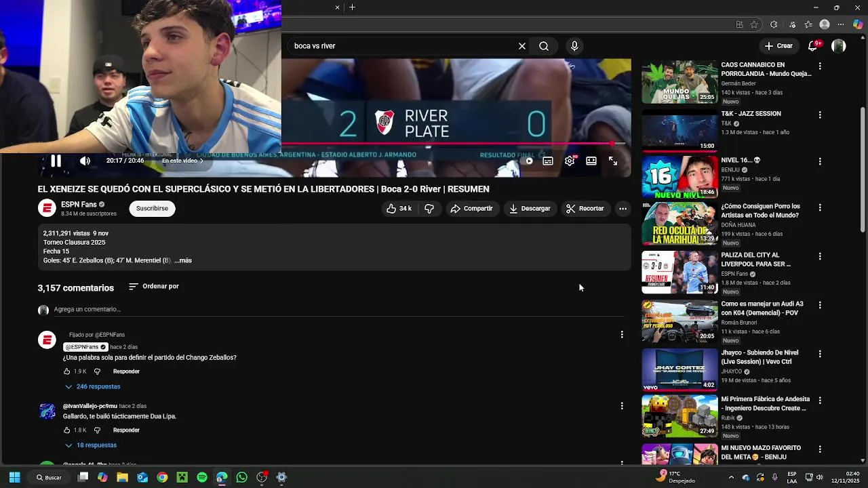Viewport: 868px width, 488px height.
Task: Add this page to browser favorites (star)
Action: click(754, 24)
